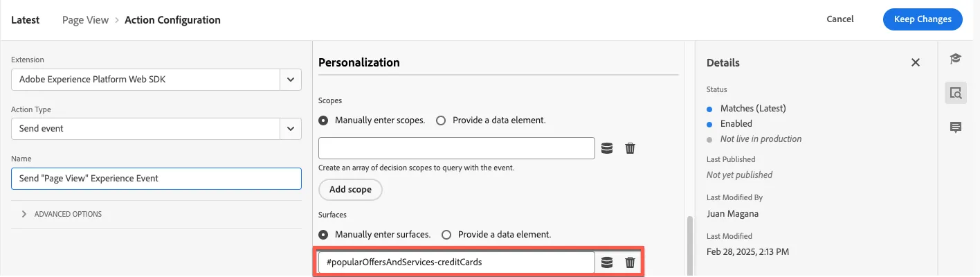Screen dimensions: 980x277
Task: Click 'Feb 28, 2025, 2:13 PM' date
Action: pyautogui.click(x=748, y=251)
